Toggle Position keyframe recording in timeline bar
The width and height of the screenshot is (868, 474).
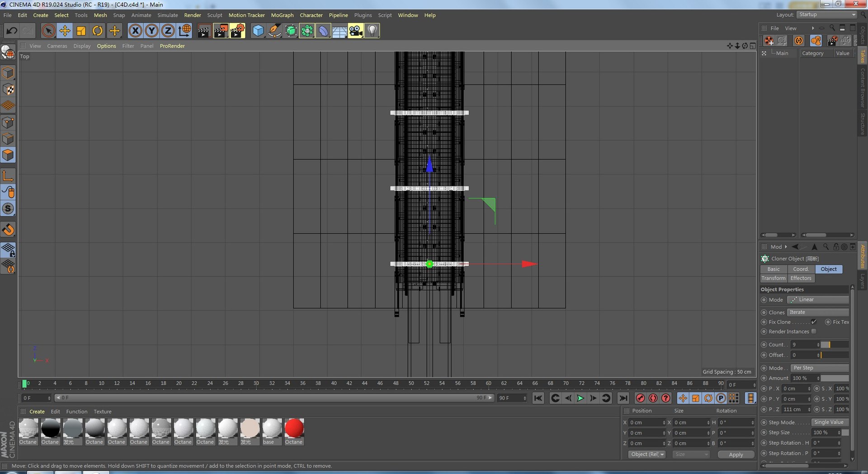tap(683, 398)
